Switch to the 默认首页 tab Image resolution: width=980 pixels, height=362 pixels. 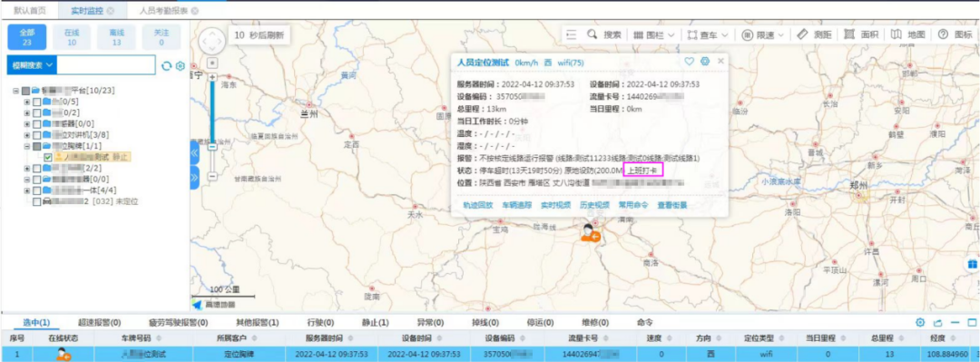coord(29,11)
